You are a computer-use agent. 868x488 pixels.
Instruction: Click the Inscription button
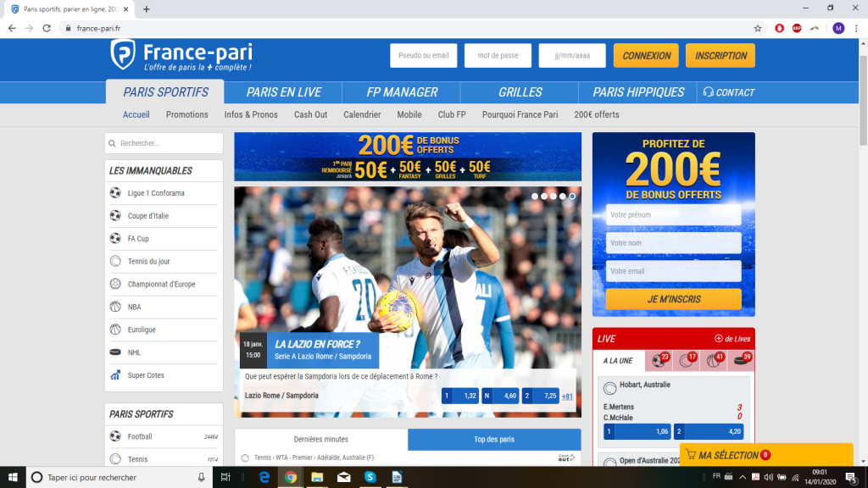click(x=721, y=55)
